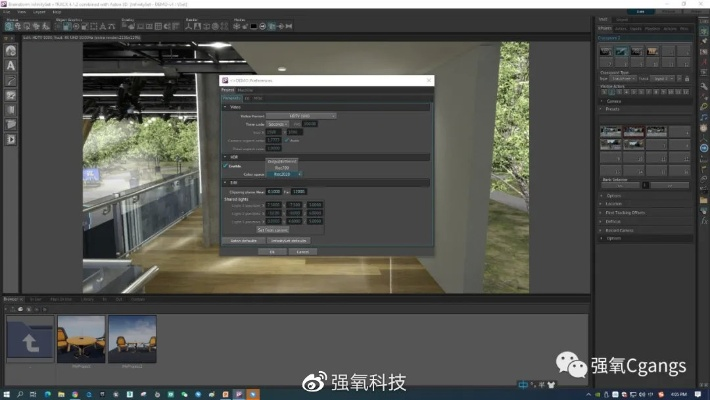
Task: Select the curve drawing tool in left toolbar
Action: (10, 81)
